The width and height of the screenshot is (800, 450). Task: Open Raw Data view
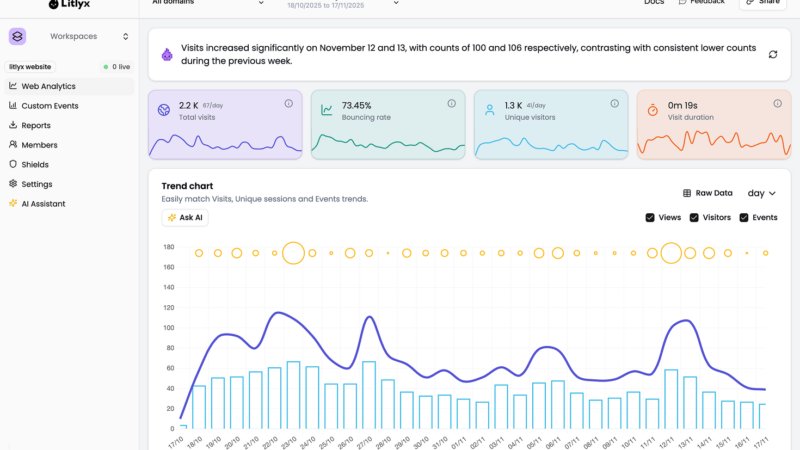[708, 193]
